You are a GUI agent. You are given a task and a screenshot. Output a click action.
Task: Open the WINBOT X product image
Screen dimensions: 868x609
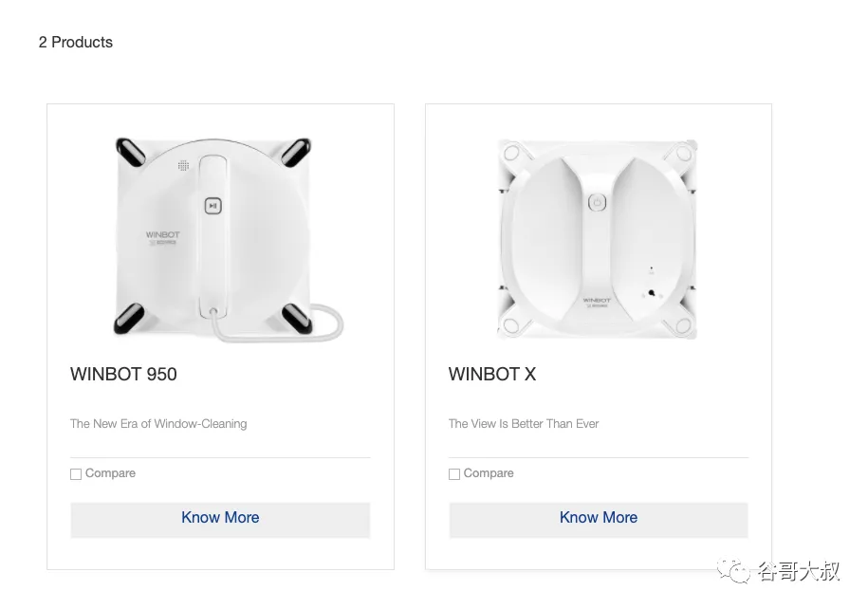(598, 239)
